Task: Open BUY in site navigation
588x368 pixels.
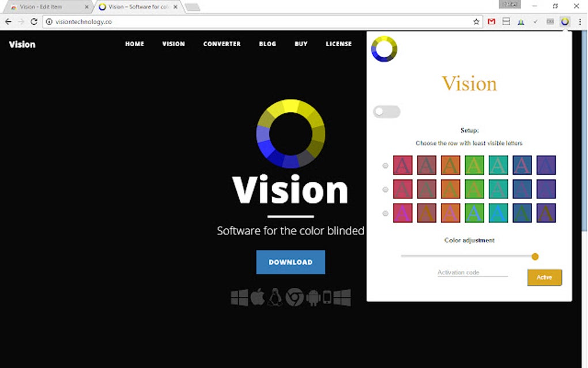Action: [301, 44]
